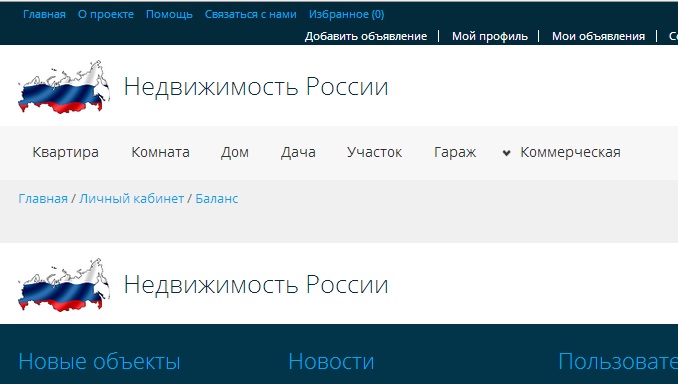Open the О проекте link

pyautogui.click(x=106, y=14)
